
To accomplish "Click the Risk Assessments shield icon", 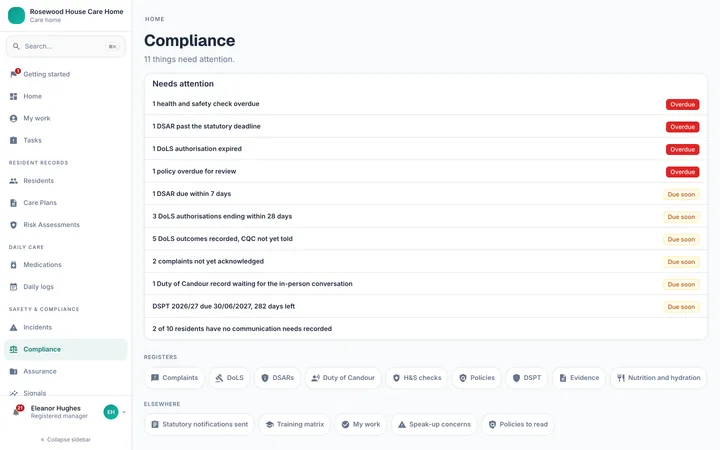I will point(13,225).
